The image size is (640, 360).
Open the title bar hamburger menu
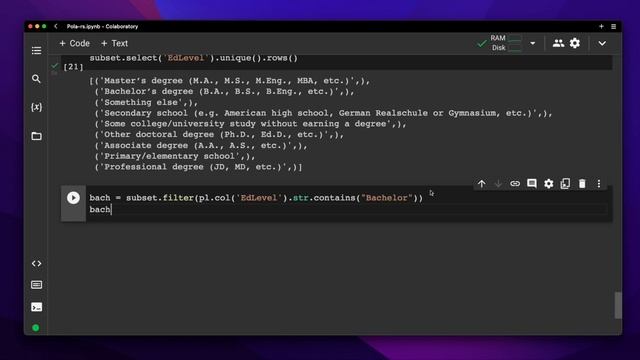(x=613, y=27)
